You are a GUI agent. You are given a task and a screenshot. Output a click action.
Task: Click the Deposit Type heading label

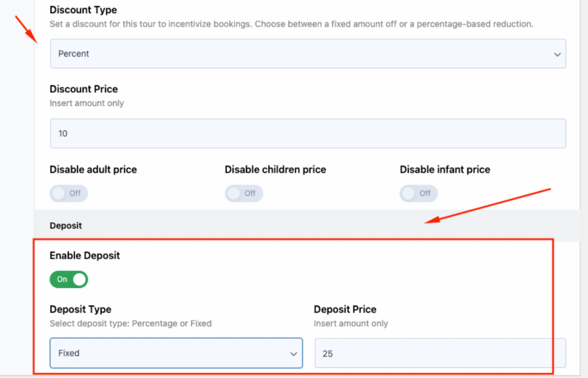pos(80,309)
